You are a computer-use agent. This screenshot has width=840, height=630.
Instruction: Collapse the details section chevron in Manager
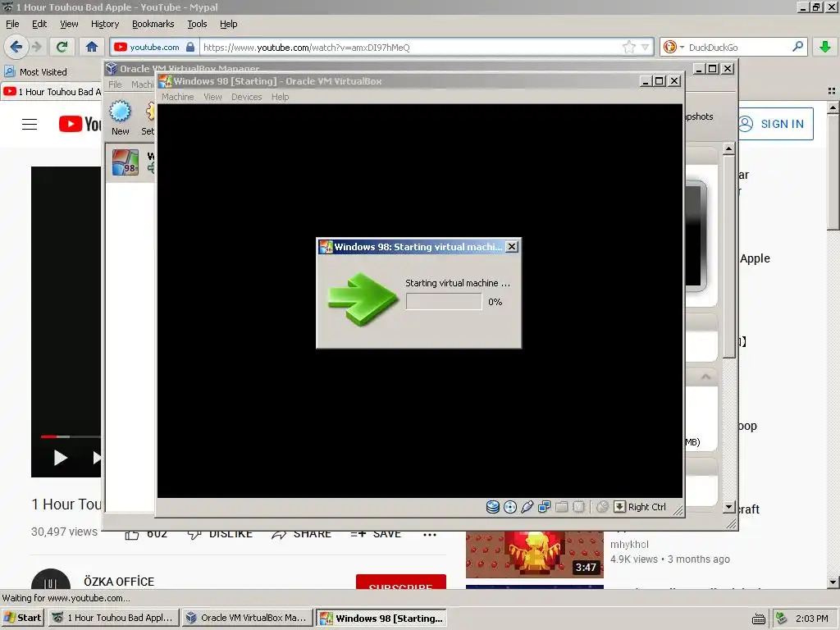[705, 377]
